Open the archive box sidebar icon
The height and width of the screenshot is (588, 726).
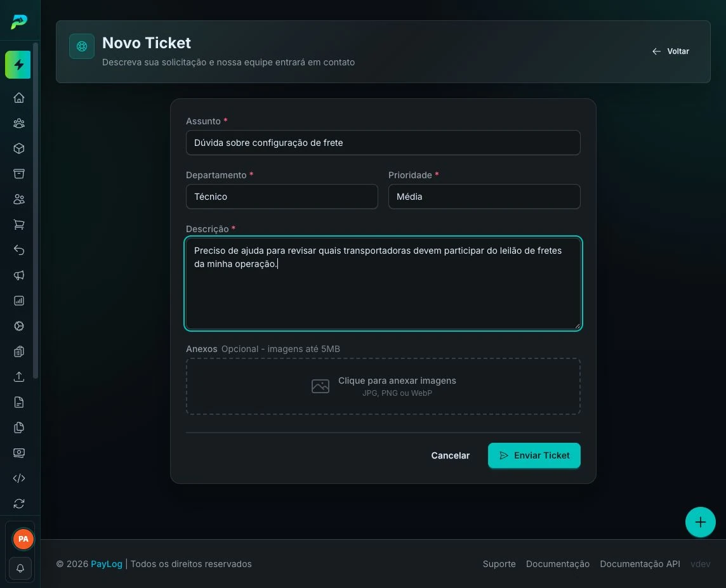tap(19, 174)
